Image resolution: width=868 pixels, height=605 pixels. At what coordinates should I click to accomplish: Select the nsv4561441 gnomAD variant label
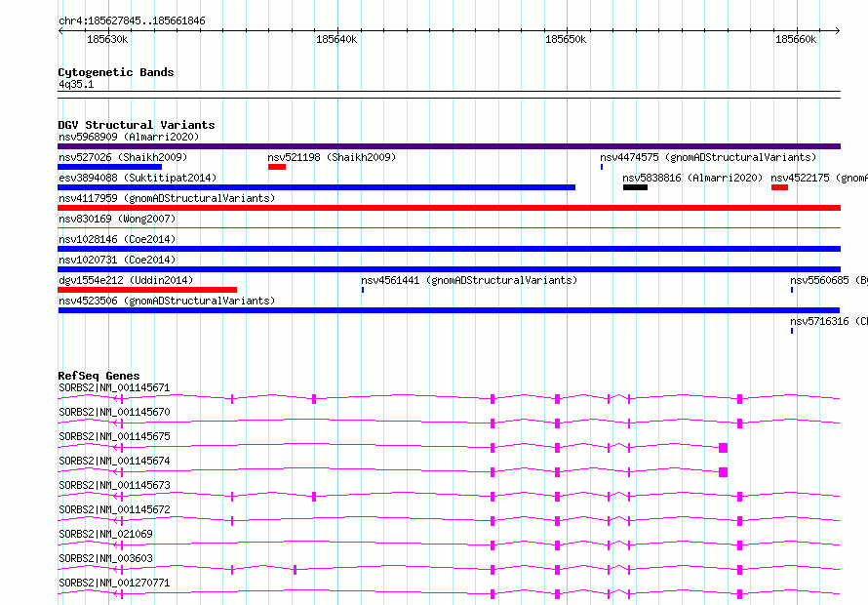469,280
